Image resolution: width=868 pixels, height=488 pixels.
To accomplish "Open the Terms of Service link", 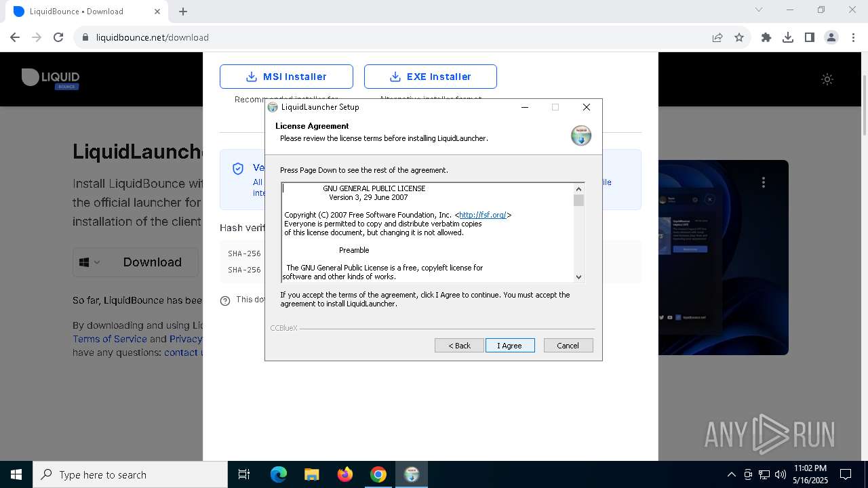I will 110,339.
